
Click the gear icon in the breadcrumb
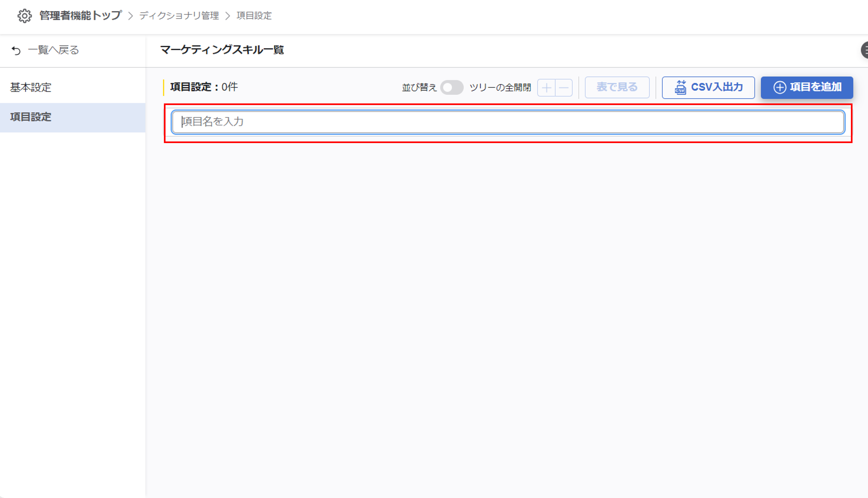25,16
